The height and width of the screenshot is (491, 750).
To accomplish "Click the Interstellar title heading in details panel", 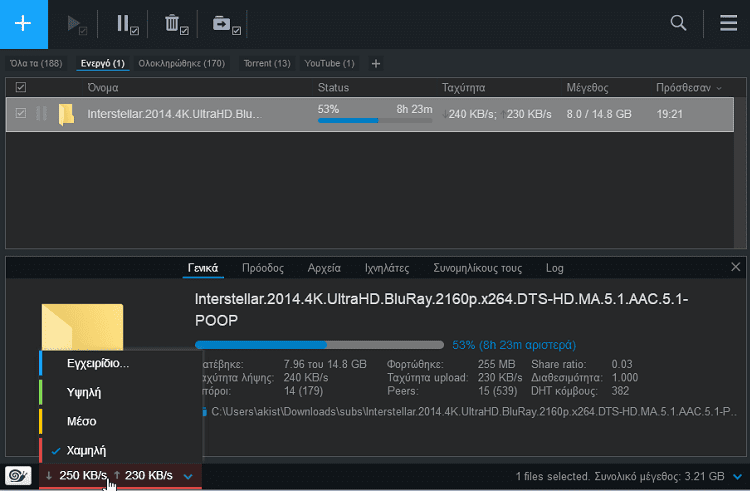I will click(441, 309).
